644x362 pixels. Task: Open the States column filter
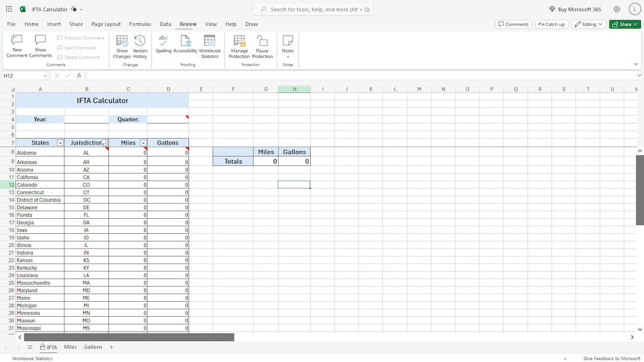click(x=60, y=143)
